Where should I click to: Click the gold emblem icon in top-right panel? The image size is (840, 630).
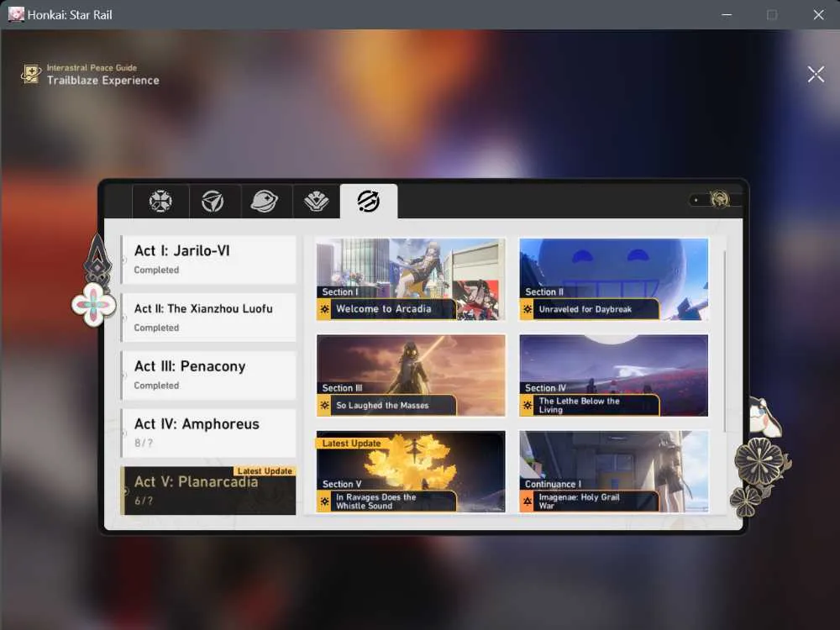pyautogui.click(x=720, y=199)
